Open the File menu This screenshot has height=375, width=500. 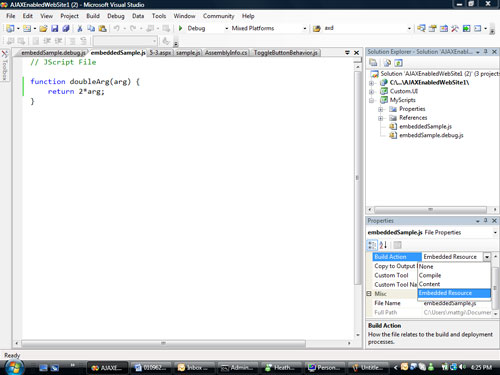point(11,16)
